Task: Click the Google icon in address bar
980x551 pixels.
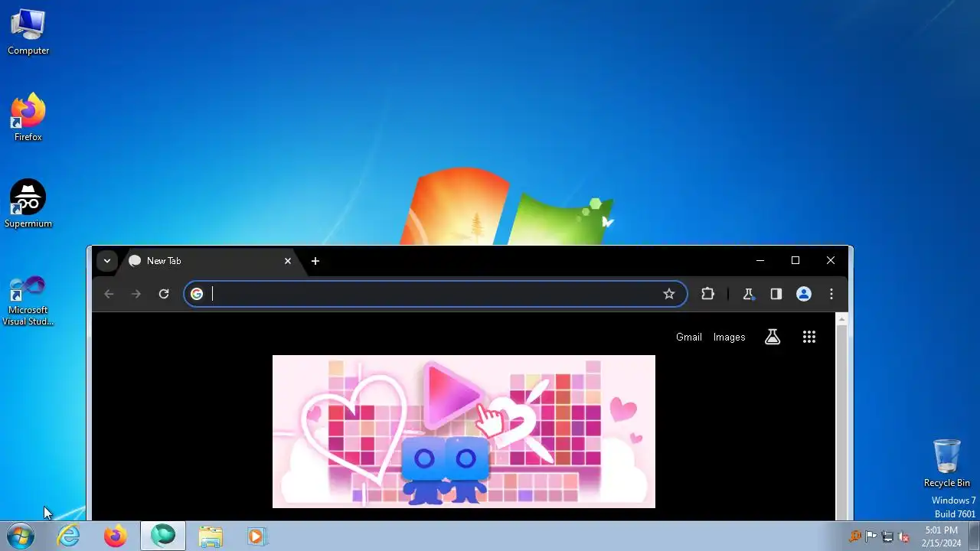Action: pos(197,294)
